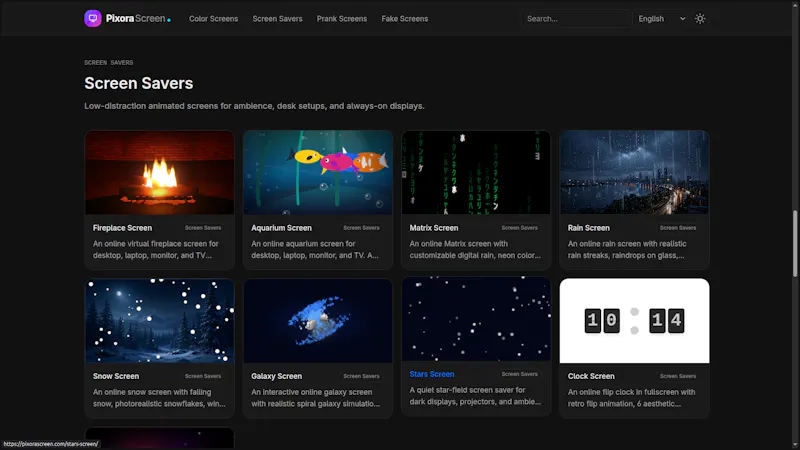Click Screen Savers tag on Rain card

tap(678, 228)
